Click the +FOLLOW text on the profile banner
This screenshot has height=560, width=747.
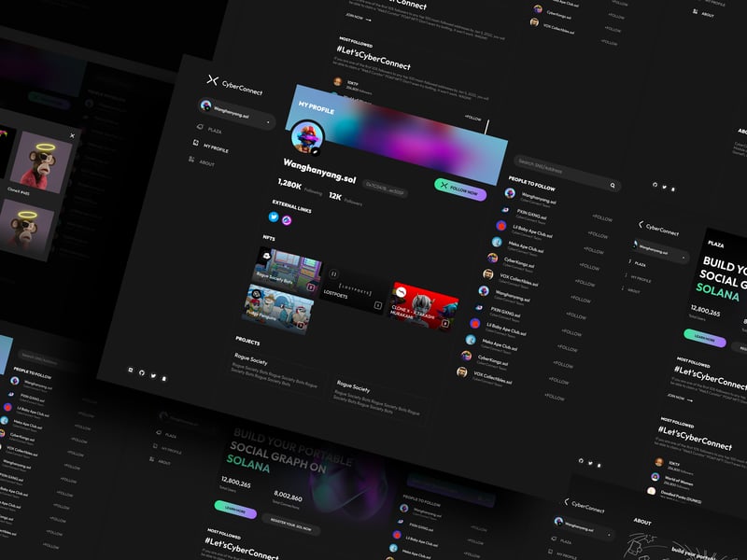tap(472, 118)
